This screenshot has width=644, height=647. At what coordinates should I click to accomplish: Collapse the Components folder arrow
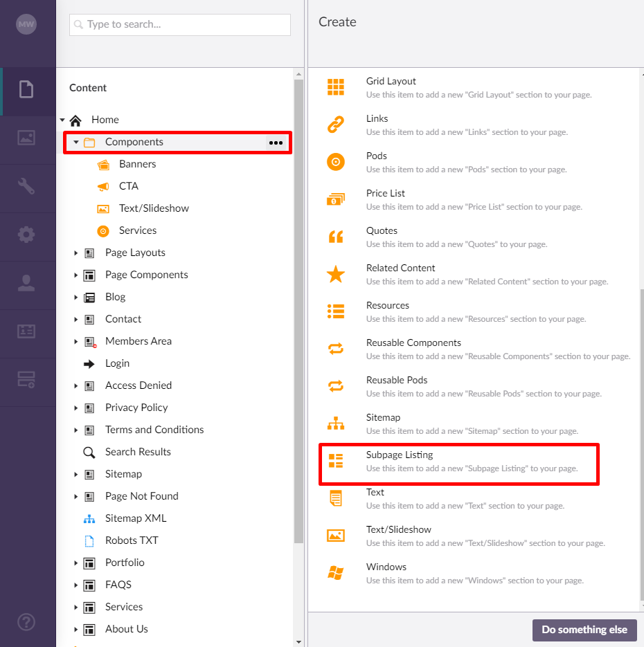pos(76,142)
